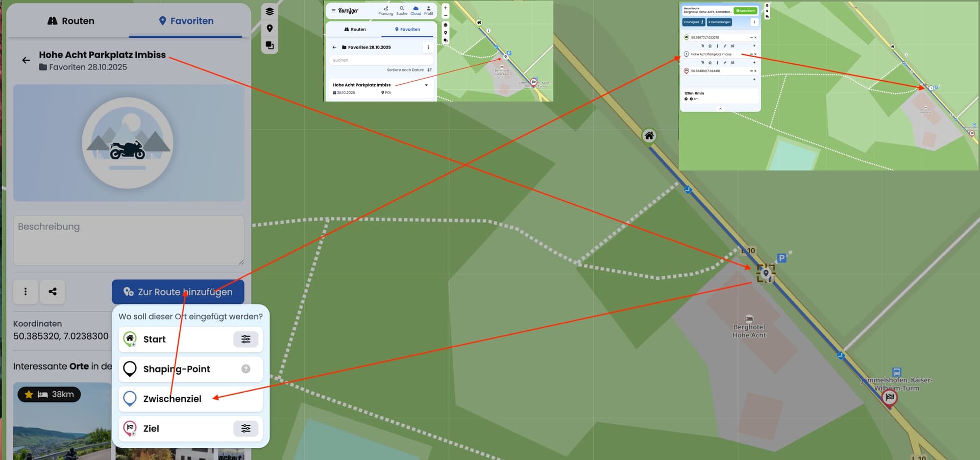Open the 38km hotel thumbnail

(x=62, y=421)
